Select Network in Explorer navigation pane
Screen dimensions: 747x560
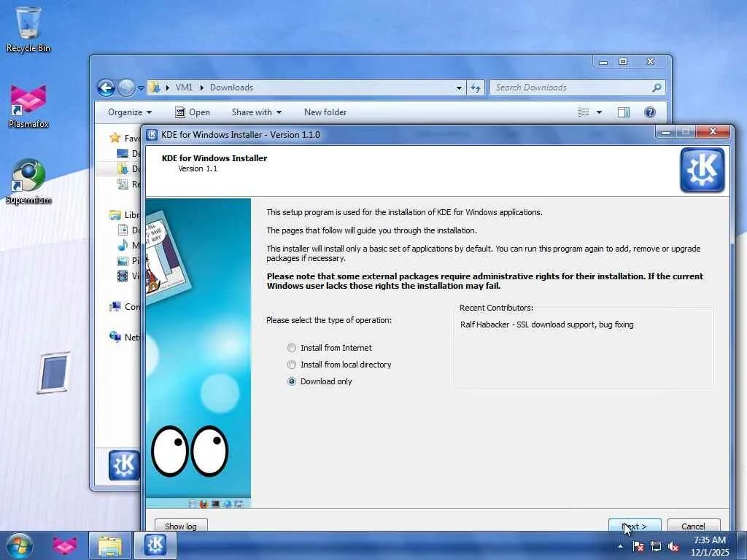coord(125,337)
